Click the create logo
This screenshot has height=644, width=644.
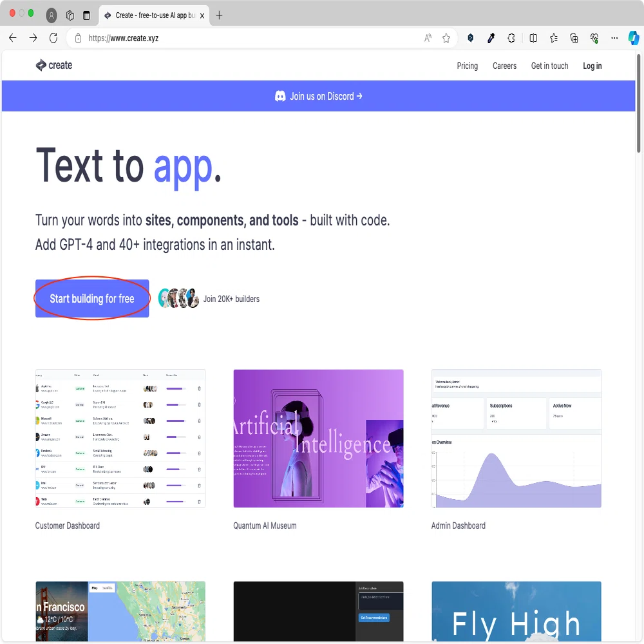click(x=54, y=65)
